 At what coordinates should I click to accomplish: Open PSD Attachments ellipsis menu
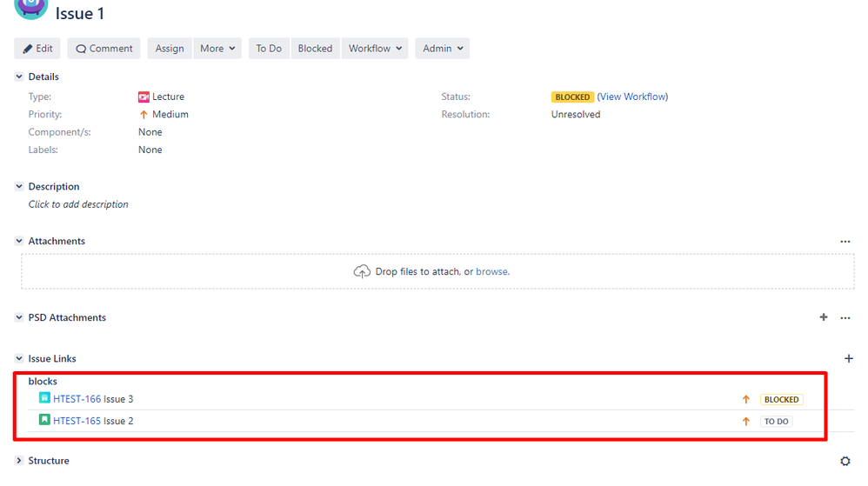tap(845, 317)
